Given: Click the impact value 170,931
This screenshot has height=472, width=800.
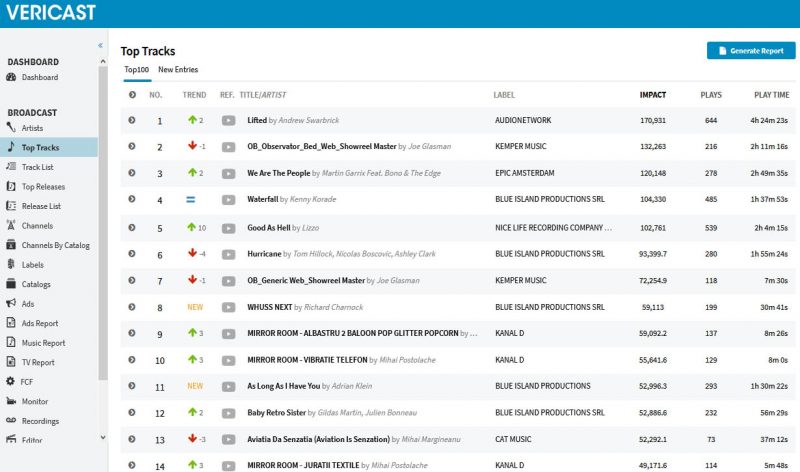Looking at the screenshot, I should pyautogui.click(x=653, y=120).
